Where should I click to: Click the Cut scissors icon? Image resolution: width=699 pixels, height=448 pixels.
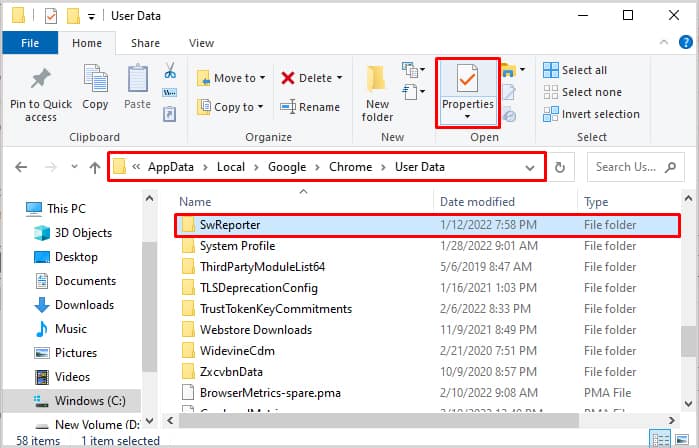click(170, 71)
